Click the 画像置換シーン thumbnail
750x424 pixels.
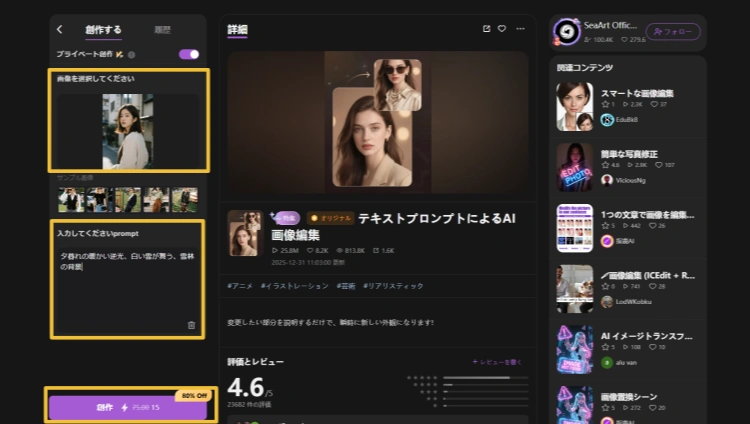574,405
